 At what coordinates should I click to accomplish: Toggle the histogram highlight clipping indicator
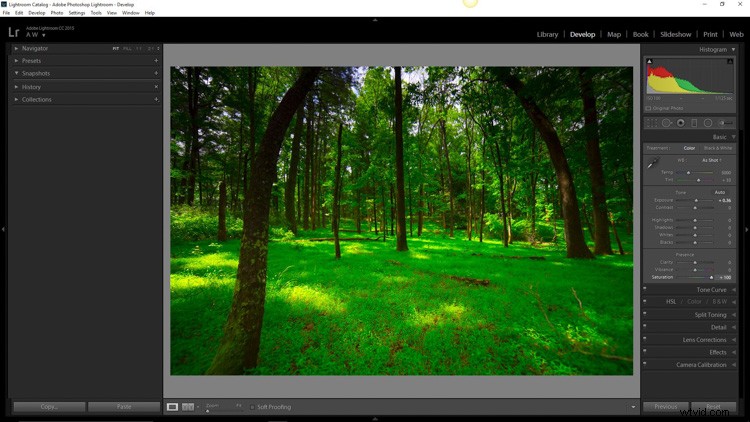click(x=730, y=61)
